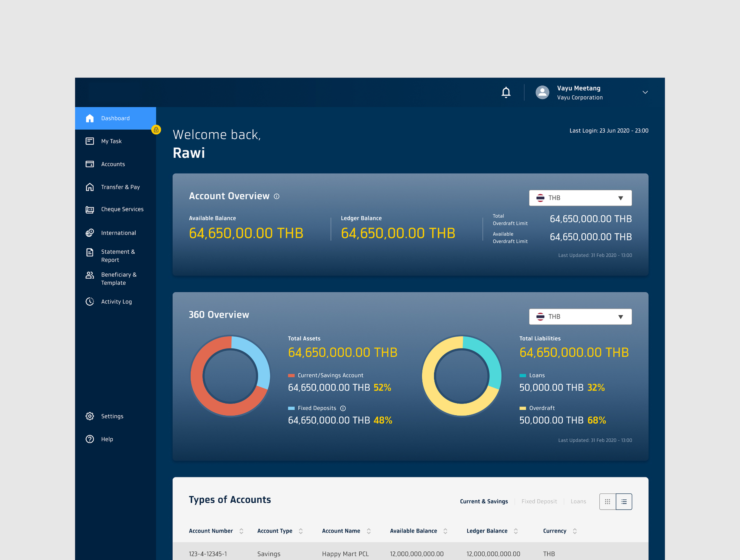Click the yellow lock badge icon
Image resolution: width=740 pixels, height=560 pixels.
[156, 130]
